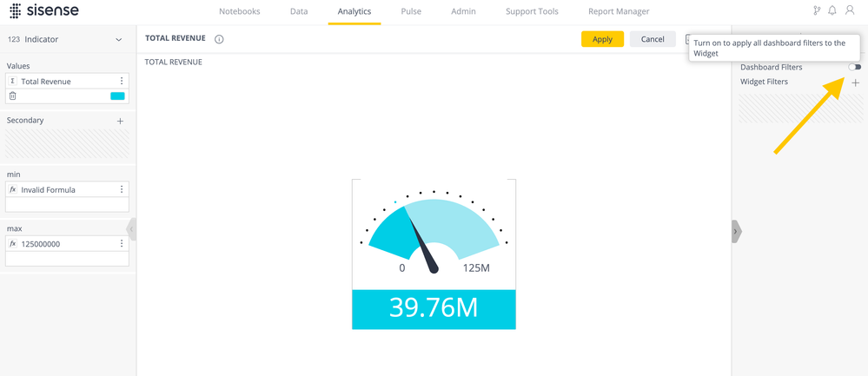Open the max formula options menu
The height and width of the screenshot is (376, 868).
pos(122,244)
